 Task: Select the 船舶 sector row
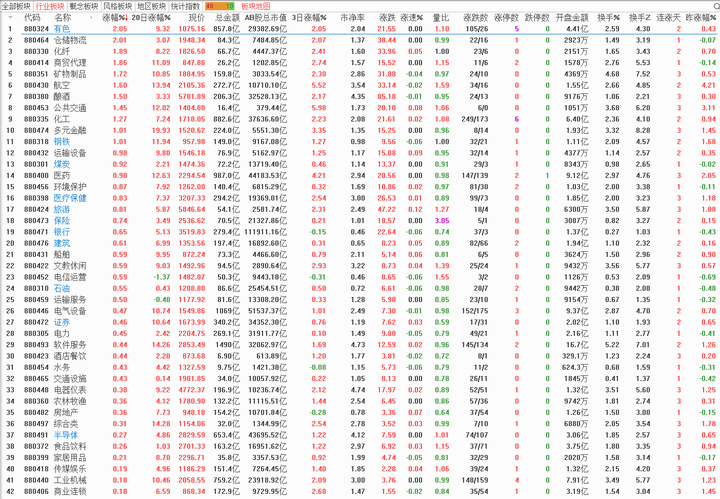[360, 254]
